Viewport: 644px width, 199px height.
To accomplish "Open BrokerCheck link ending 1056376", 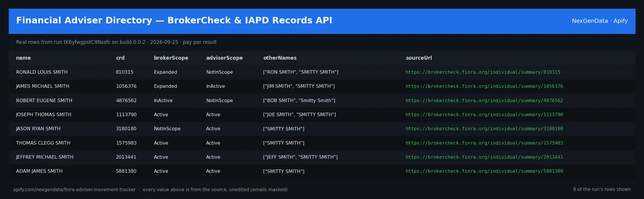I will [484, 86].
